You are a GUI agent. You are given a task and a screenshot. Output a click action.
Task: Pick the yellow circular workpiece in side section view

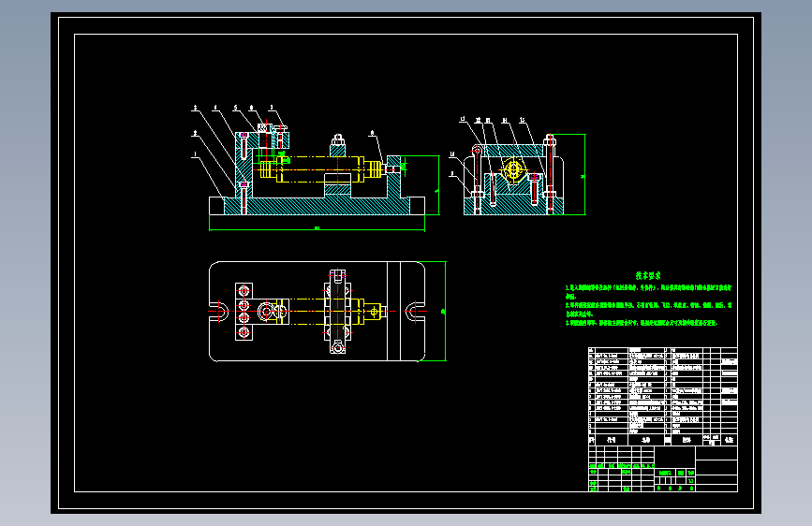513,169
